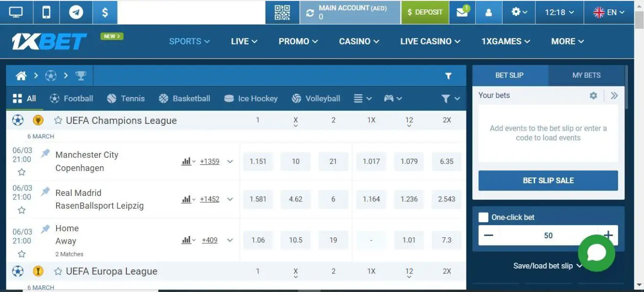Select the Tennis sport tab
The image size is (644, 292).
tap(126, 98)
